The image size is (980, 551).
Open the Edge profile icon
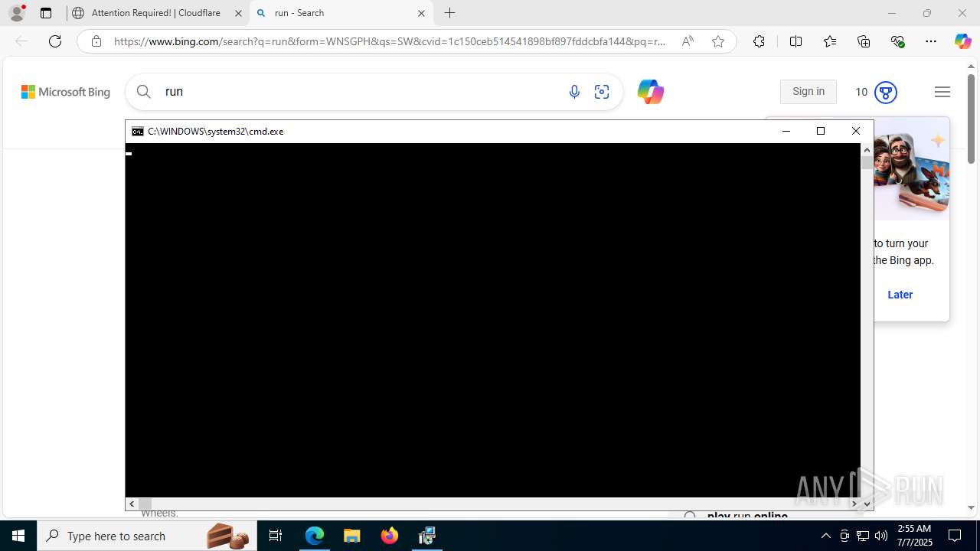coord(17,13)
